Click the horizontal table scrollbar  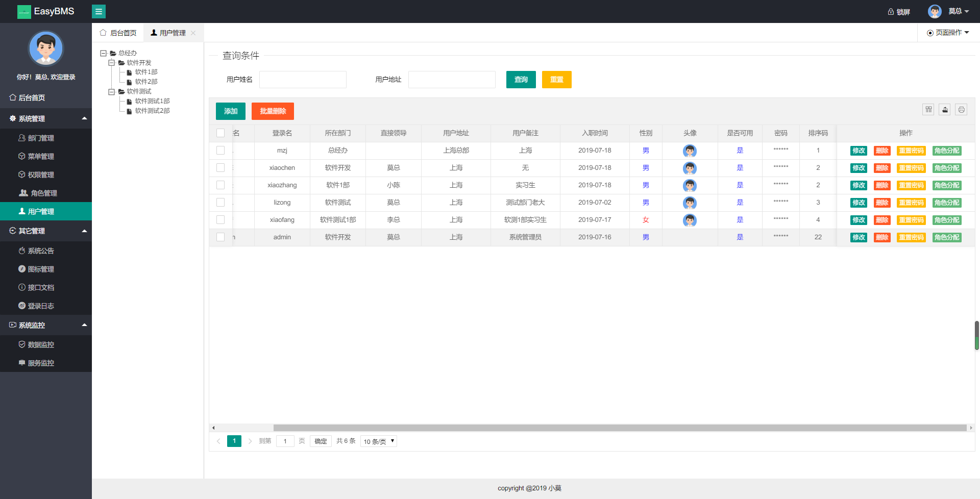[x=620, y=428]
